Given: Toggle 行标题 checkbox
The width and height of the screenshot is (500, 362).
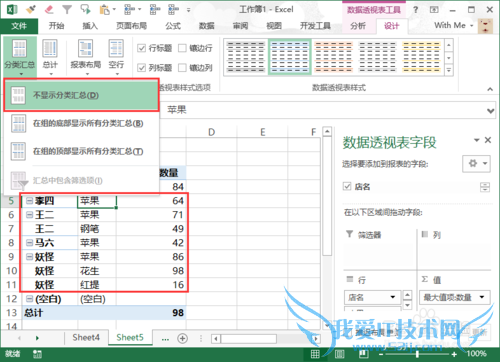Looking at the screenshot, I should coord(142,48).
